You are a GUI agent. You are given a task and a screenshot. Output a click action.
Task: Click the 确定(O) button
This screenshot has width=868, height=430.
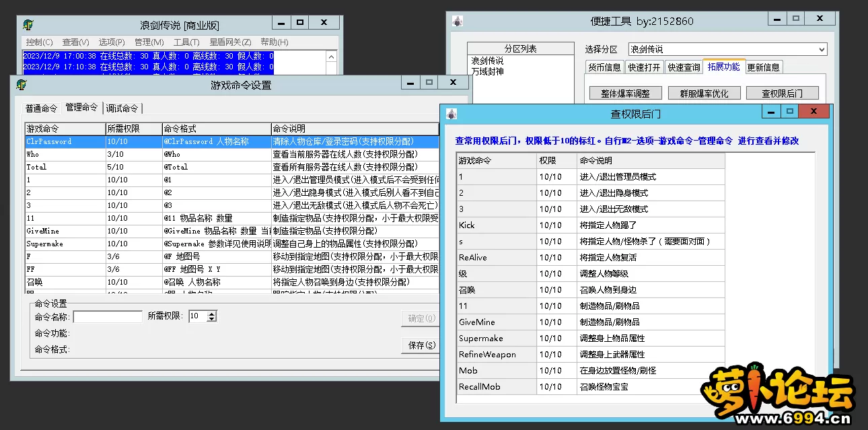click(x=422, y=318)
